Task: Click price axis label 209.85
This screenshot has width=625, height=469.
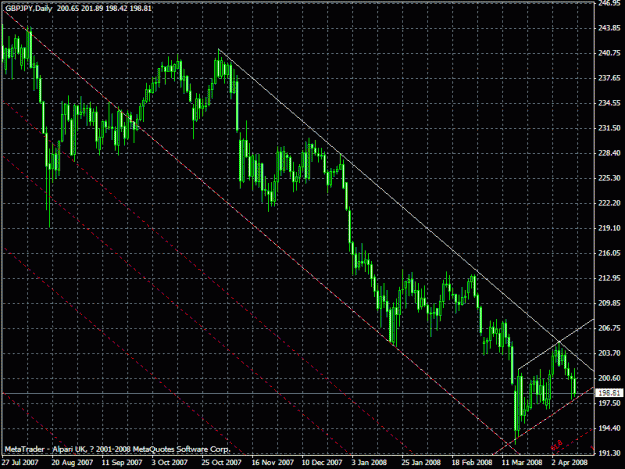Action: click(x=609, y=303)
